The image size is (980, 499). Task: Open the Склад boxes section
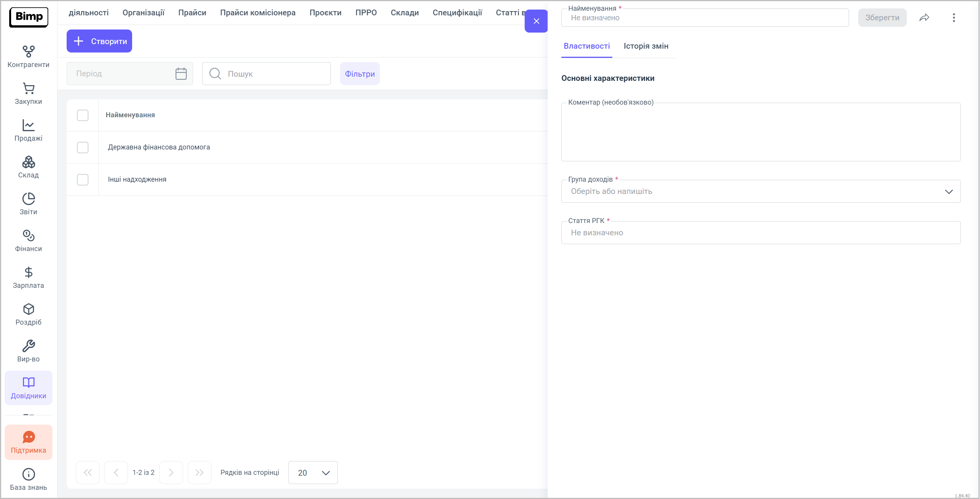(28, 167)
